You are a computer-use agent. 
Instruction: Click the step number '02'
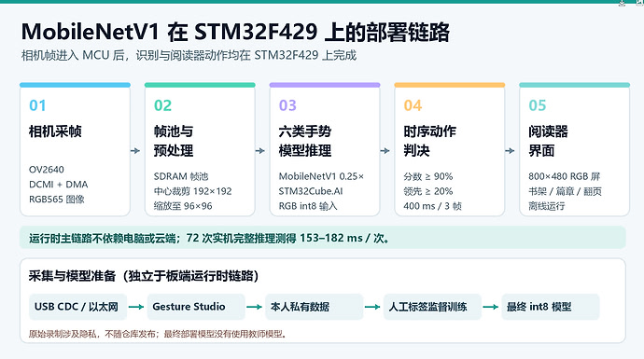coord(162,105)
